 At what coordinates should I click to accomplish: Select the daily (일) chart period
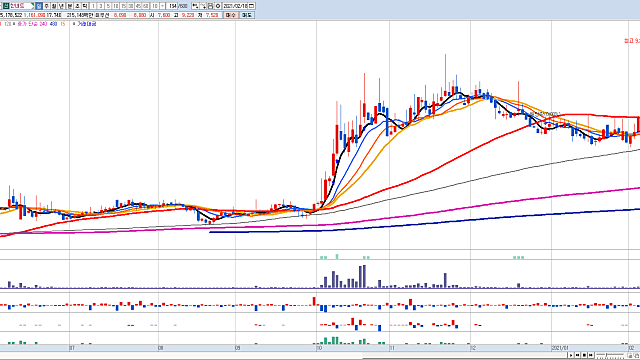(x=39, y=6)
